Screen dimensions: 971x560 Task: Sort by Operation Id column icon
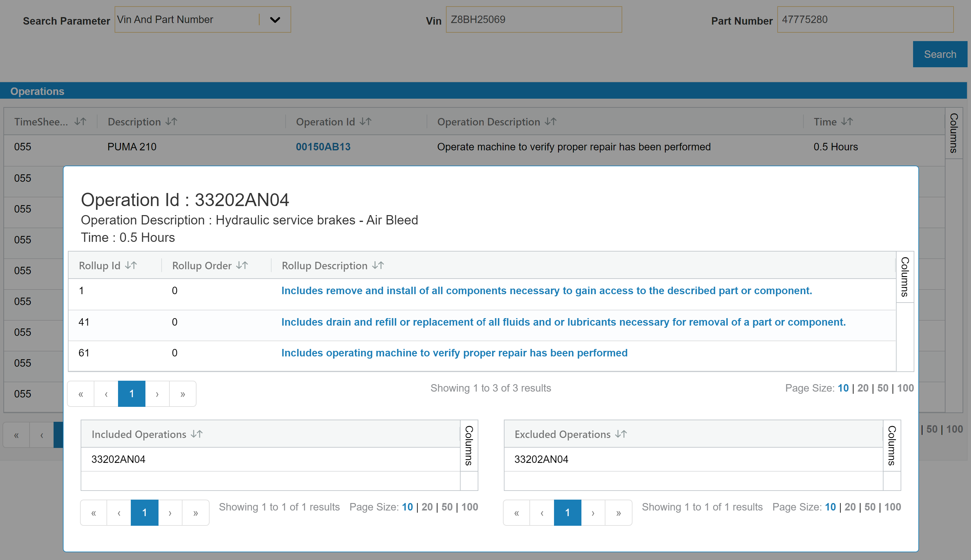(366, 122)
